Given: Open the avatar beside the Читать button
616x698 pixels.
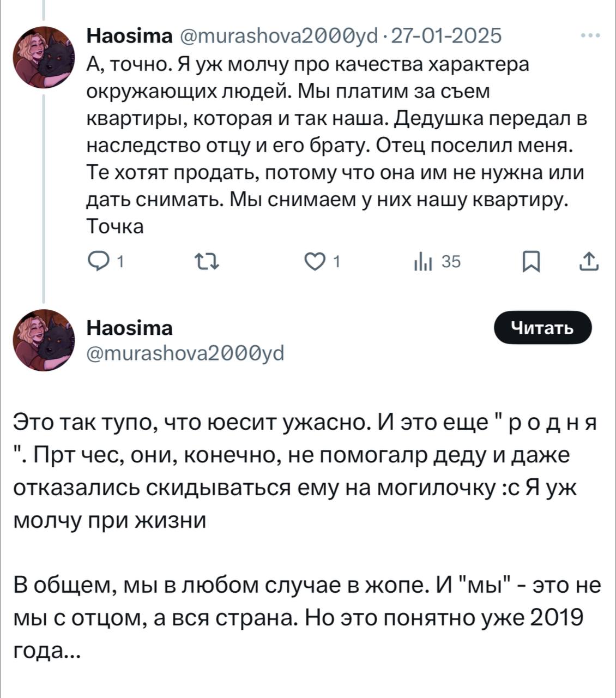Looking at the screenshot, I should tap(43, 340).
